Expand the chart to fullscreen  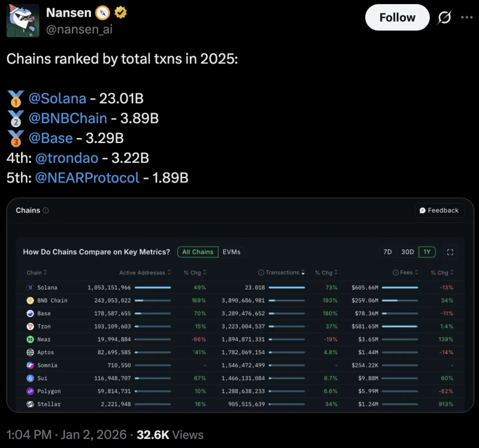point(450,252)
